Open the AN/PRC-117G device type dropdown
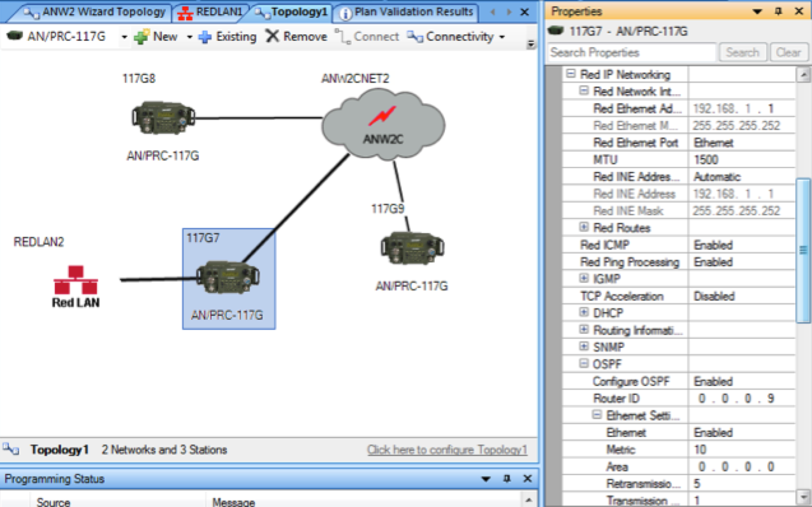This screenshot has height=507, width=812. pos(124,37)
